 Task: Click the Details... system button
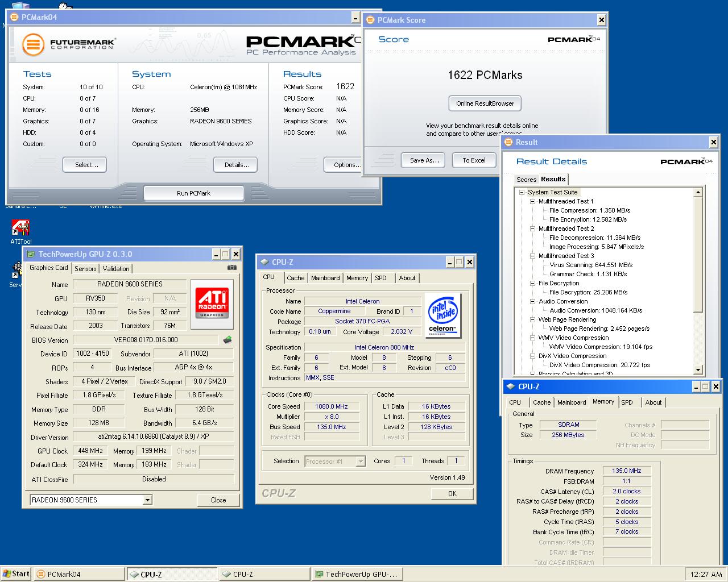pos(237,165)
